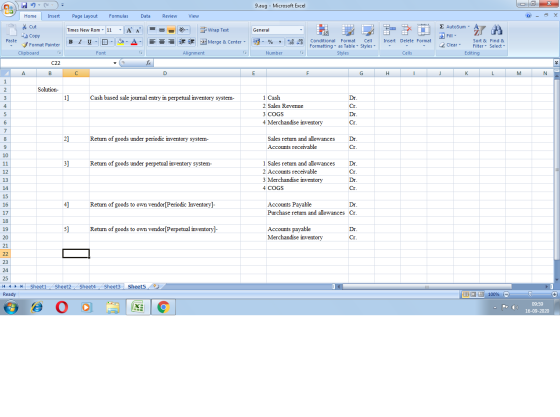Increase decimal places
Image resolution: width=560 pixels, height=417 pixels.
290,42
